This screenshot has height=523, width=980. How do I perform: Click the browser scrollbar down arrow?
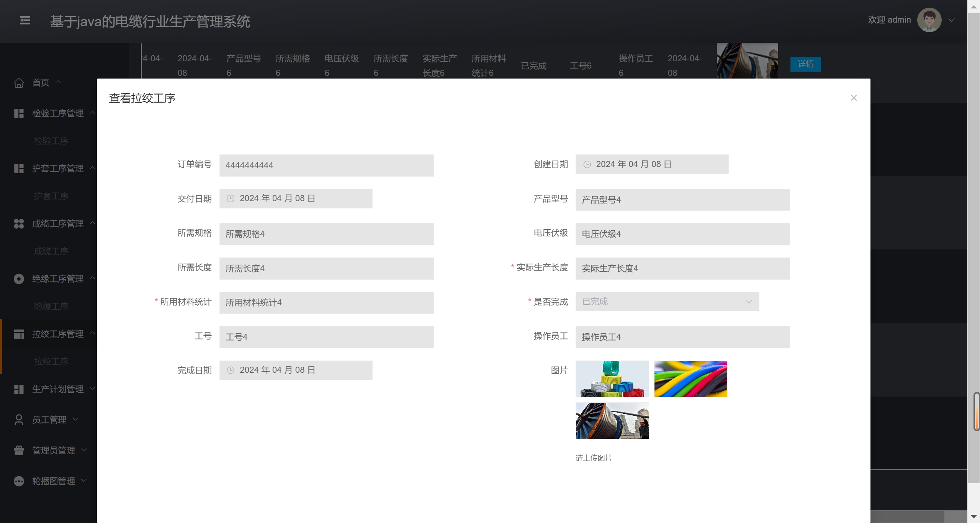pos(973,516)
